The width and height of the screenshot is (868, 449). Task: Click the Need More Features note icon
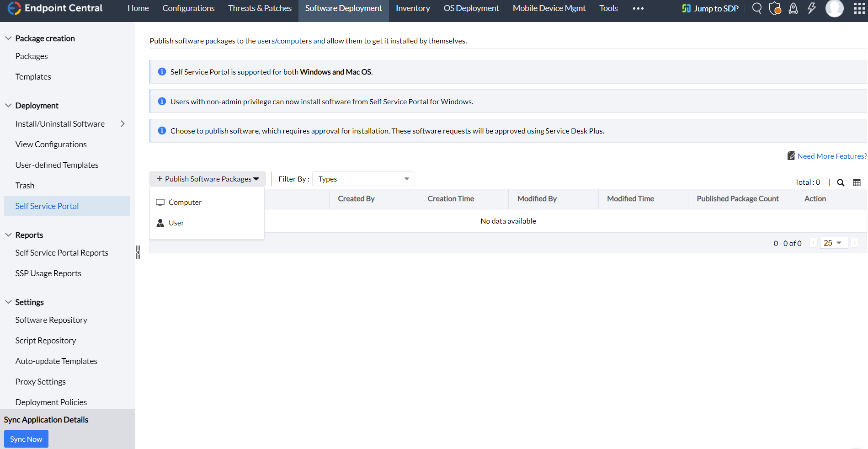tap(791, 156)
